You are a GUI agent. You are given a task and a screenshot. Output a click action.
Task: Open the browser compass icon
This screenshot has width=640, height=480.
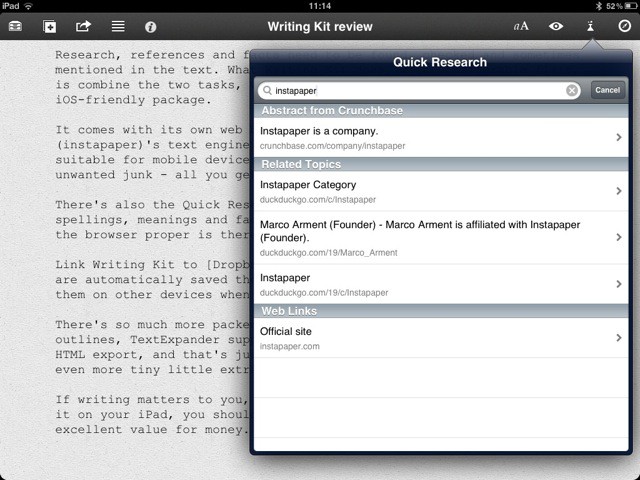pos(624,27)
